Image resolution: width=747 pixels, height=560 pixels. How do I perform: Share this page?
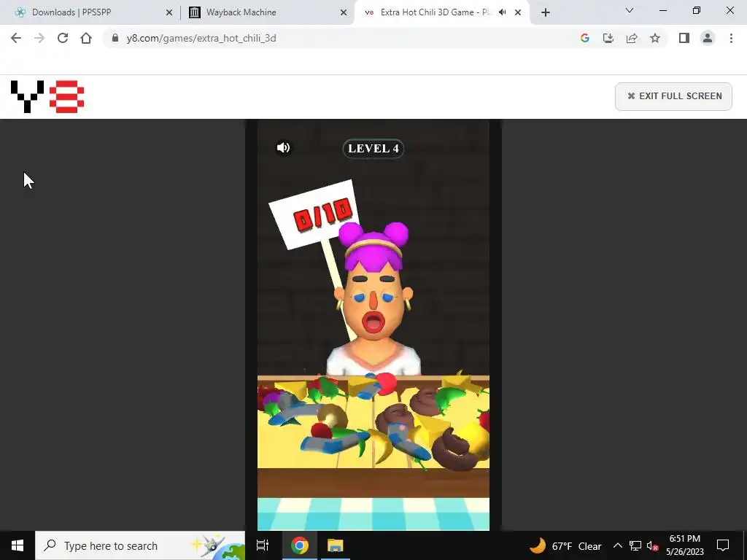click(x=632, y=38)
